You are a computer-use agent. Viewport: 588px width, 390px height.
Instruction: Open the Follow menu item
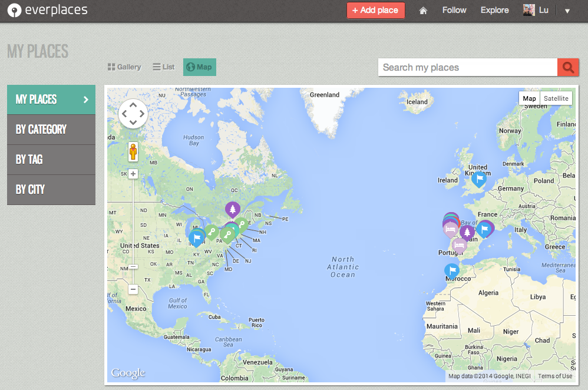pyautogui.click(x=454, y=10)
